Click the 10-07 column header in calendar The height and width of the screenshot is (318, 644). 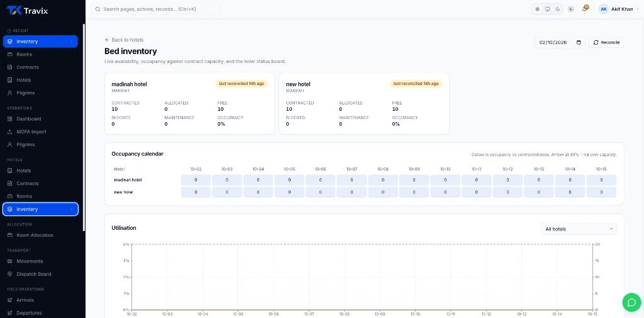(352, 169)
